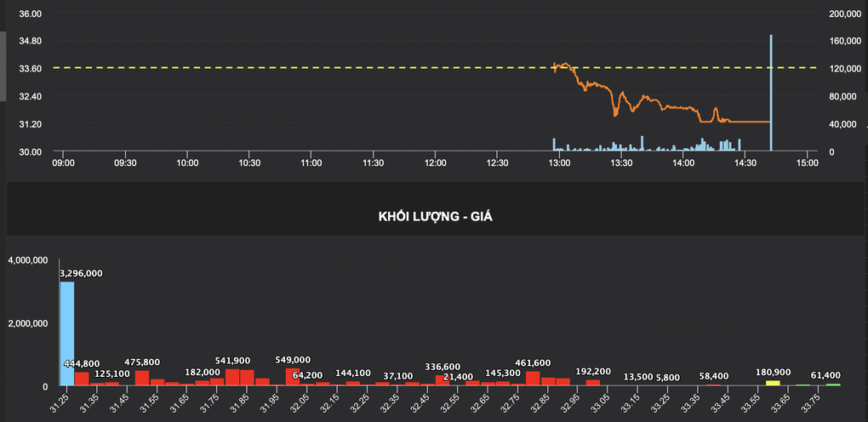Click the 14:30 time axis label
868x422 pixels.
(745, 163)
